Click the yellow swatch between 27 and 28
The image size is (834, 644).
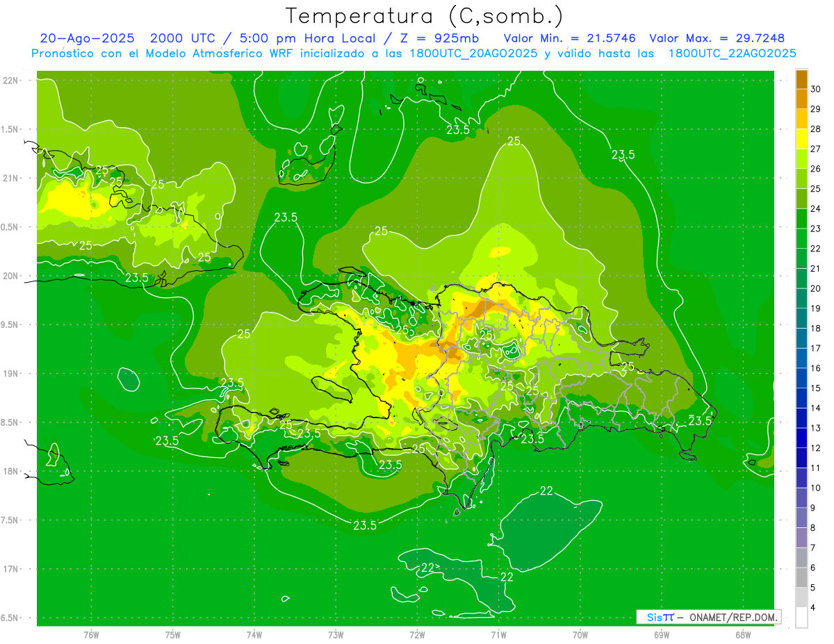(801, 139)
